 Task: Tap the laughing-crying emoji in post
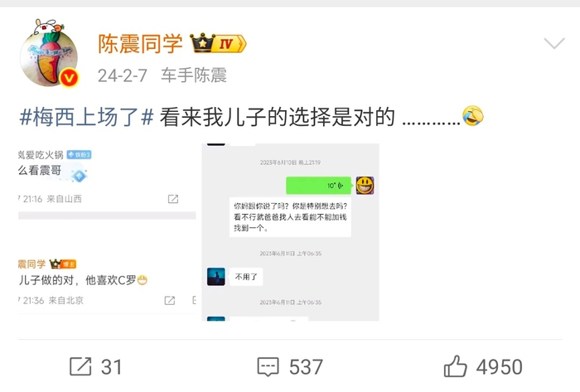tap(473, 116)
